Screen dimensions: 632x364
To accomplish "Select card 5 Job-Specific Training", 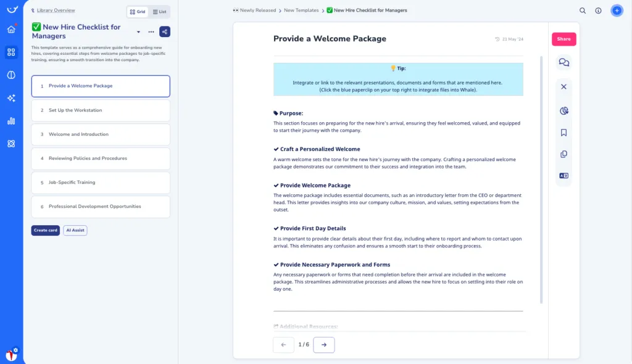I will pyautogui.click(x=101, y=183).
